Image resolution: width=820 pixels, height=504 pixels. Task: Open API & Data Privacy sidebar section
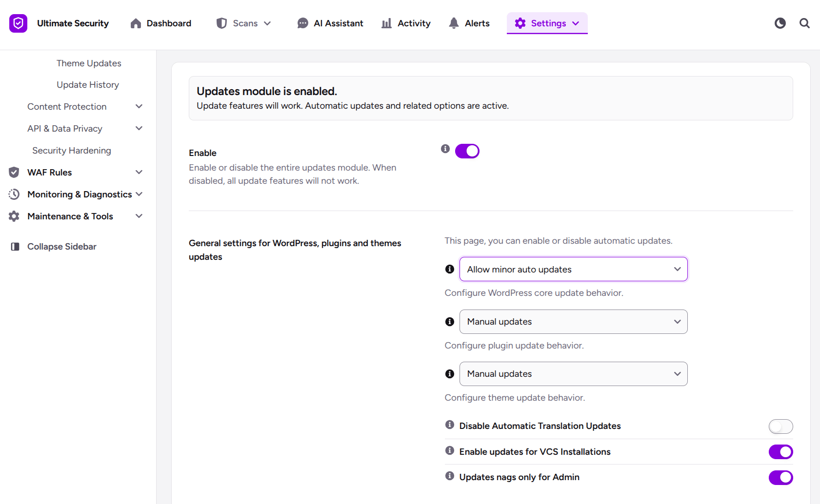coord(65,129)
